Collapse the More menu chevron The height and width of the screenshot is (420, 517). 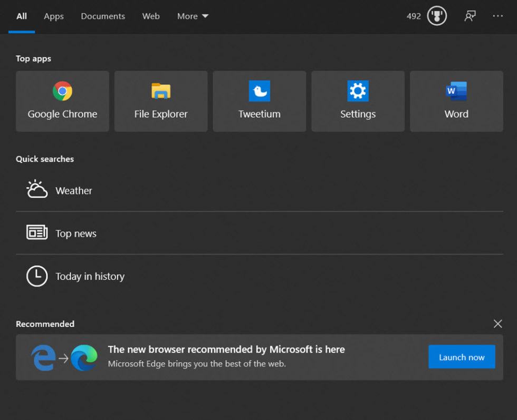[x=205, y=16]
